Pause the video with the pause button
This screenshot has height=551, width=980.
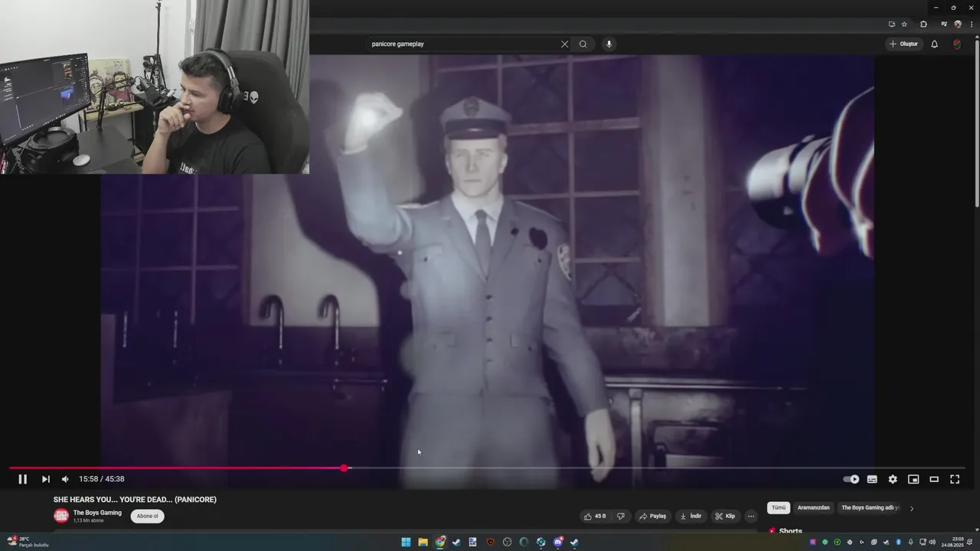(x=23, y=479)
